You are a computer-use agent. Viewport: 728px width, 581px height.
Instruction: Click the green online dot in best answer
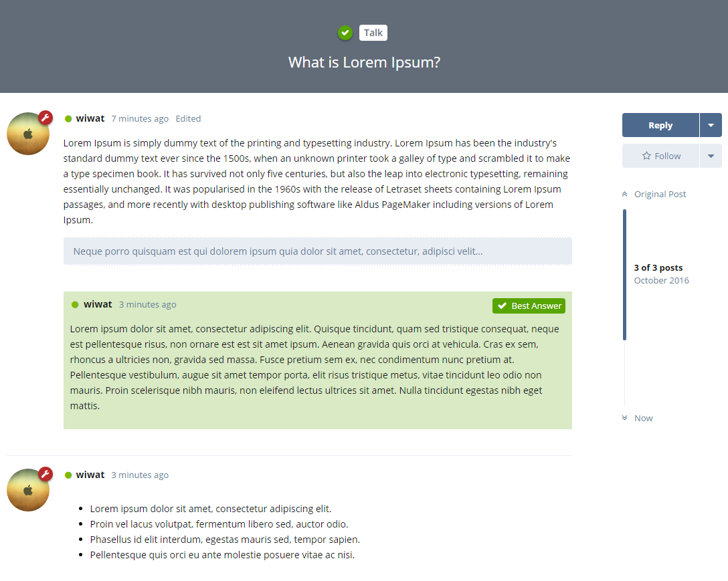(75, 305)
